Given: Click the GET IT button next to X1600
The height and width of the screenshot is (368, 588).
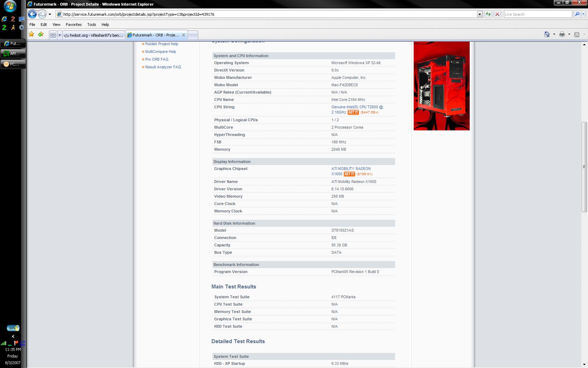Looking at the screenshot, I should pos(349,174).
